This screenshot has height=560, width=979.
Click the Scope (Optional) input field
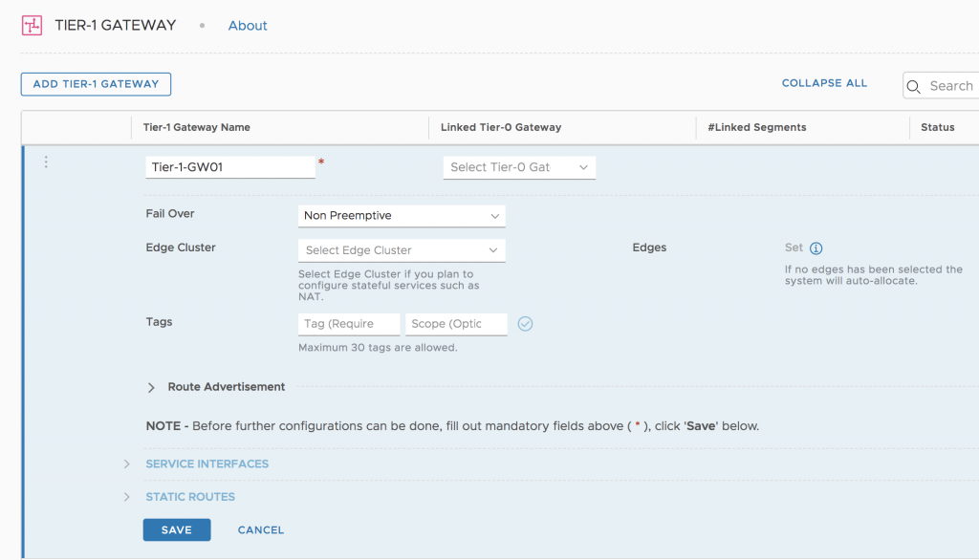click(x=456, y=324)
